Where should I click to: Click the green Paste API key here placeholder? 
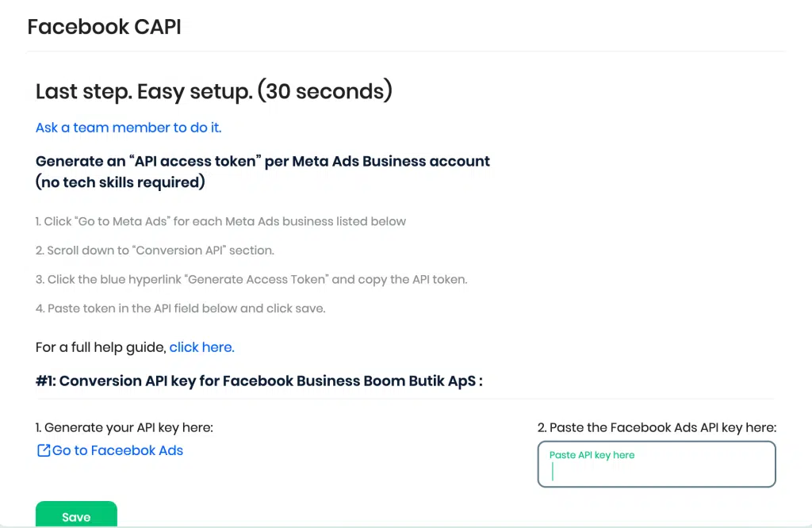click(592, 455)
